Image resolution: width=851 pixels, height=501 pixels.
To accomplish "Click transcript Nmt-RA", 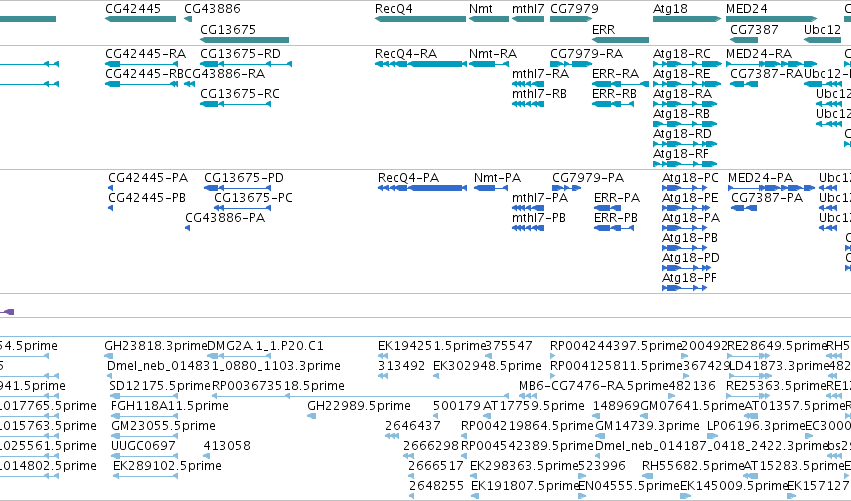I will click(489, 64).
